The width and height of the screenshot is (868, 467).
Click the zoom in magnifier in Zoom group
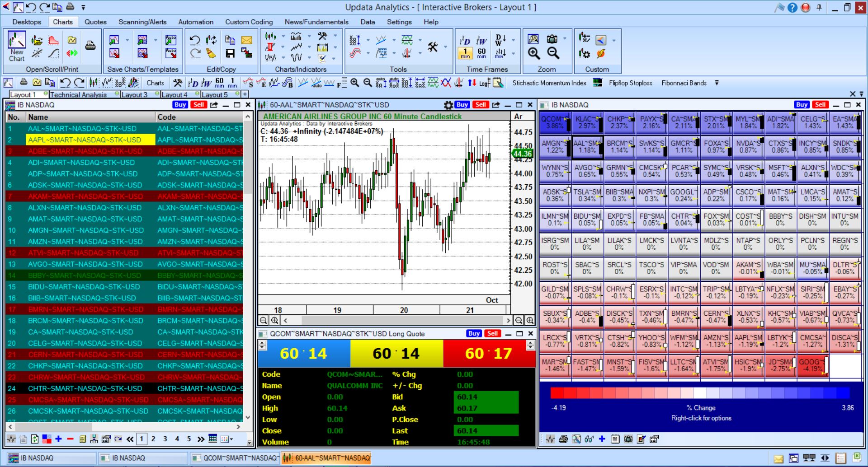coord(534,53)
